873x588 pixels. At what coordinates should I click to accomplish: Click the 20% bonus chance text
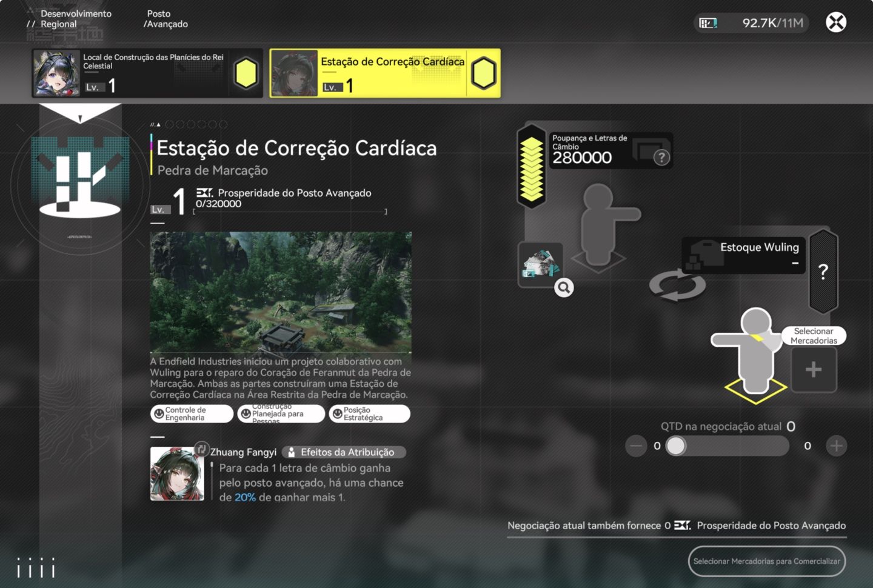(245, 497)
